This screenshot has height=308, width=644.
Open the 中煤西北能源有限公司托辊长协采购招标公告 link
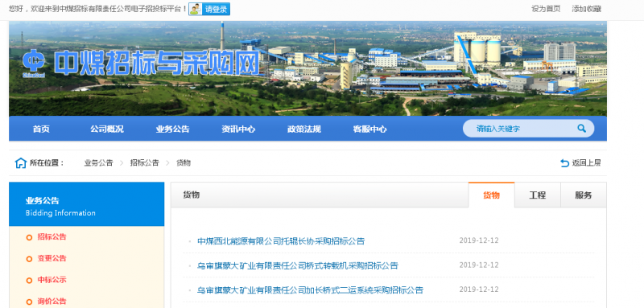tap(281, 241)
